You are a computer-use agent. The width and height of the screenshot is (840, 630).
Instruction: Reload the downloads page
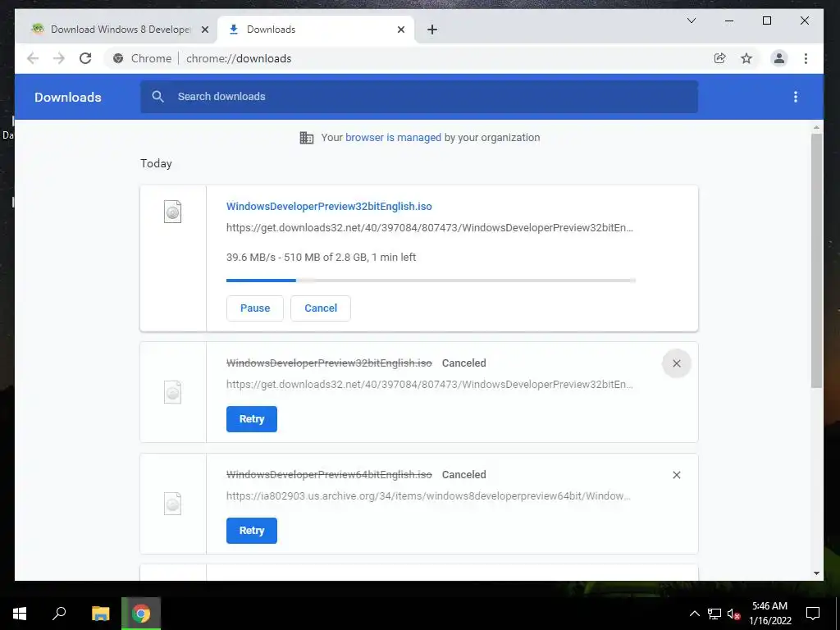tap(85, 58)
